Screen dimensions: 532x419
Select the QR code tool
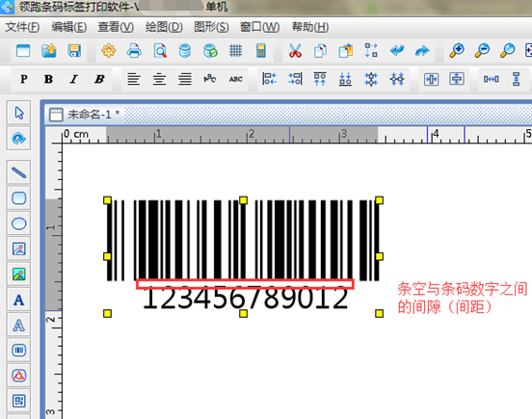click(18, 401)
